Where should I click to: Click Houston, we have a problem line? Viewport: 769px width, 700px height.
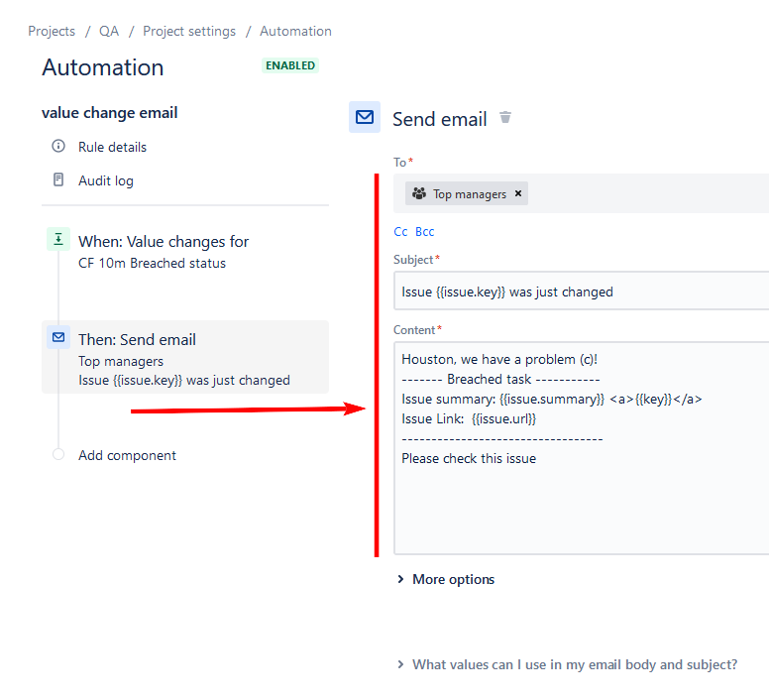coord(499,360)
